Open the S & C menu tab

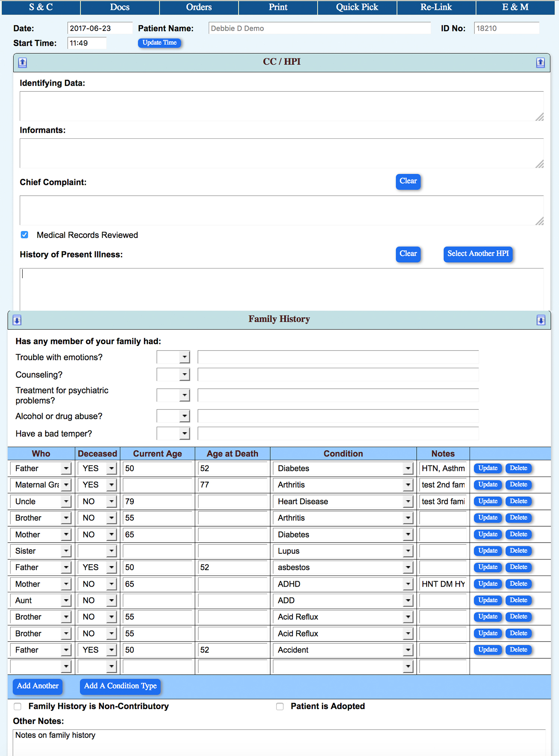(41, 7)
